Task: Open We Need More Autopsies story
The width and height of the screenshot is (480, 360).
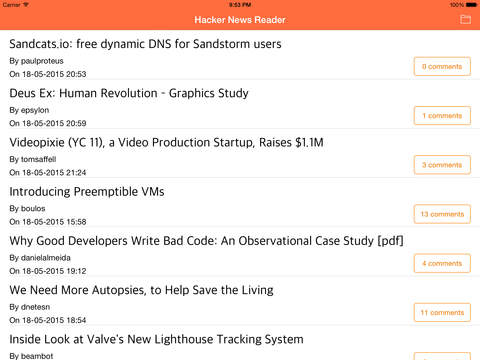Action: coord(141,290)
